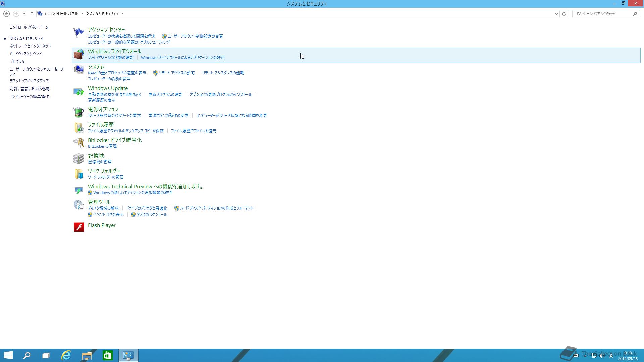Open Task View on the taskbar

(46, 355)
